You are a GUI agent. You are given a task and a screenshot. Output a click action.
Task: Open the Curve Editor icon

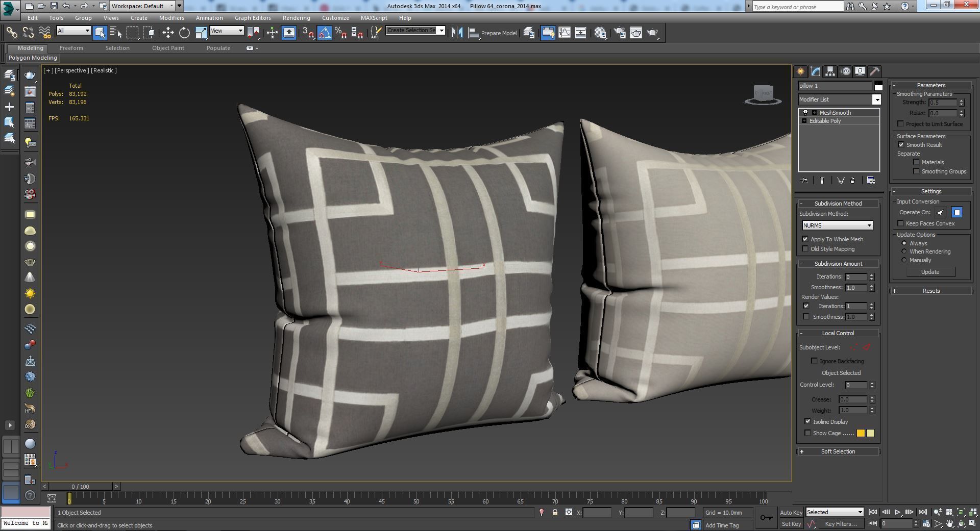coord(565,33)
